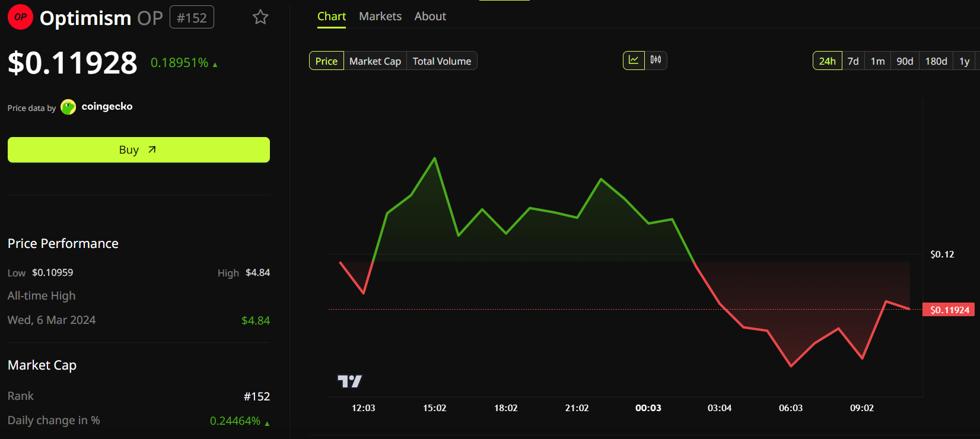Set chart range to 24h

(827, 61)
